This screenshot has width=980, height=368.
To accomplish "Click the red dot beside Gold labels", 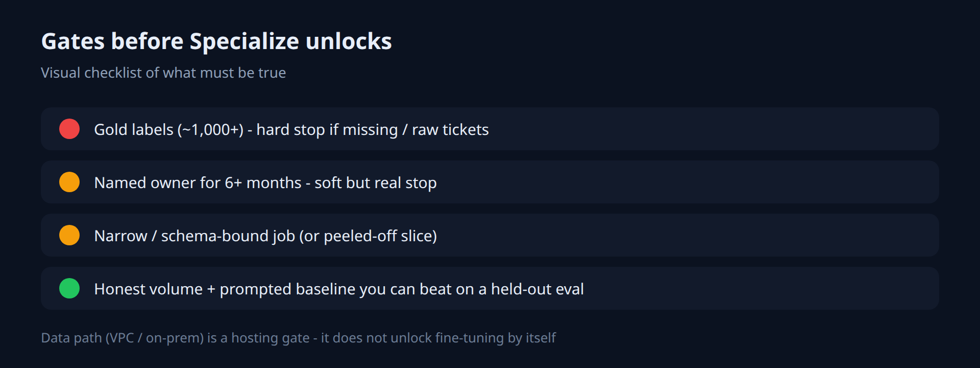I will (69, 129).
